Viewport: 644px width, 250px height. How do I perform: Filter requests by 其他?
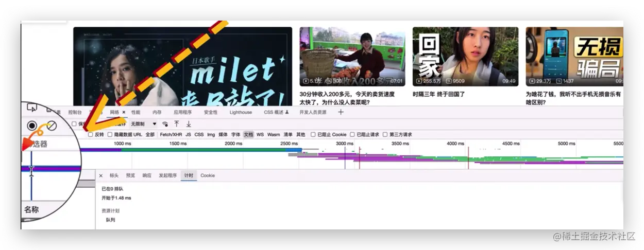click(x=300, y=135)
